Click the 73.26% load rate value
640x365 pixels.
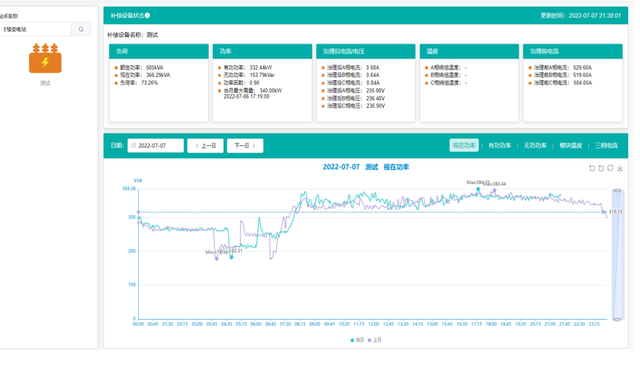(150, 83)
